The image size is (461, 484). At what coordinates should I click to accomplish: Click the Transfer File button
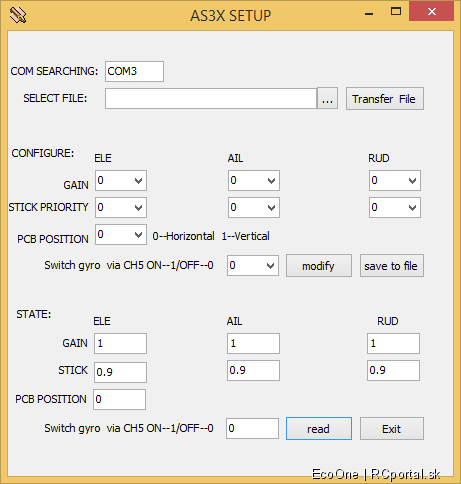(385, 99)
